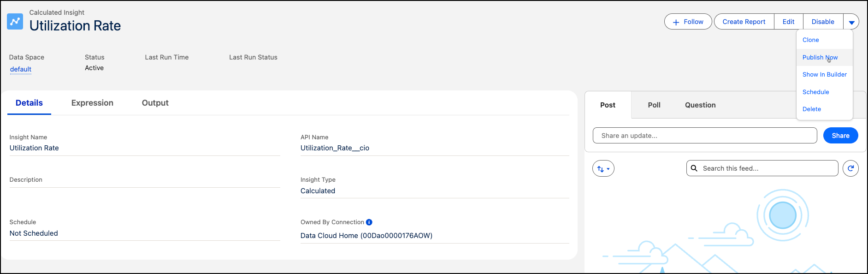
Task: Switch to the Poll tab
Action: [654, 105]
